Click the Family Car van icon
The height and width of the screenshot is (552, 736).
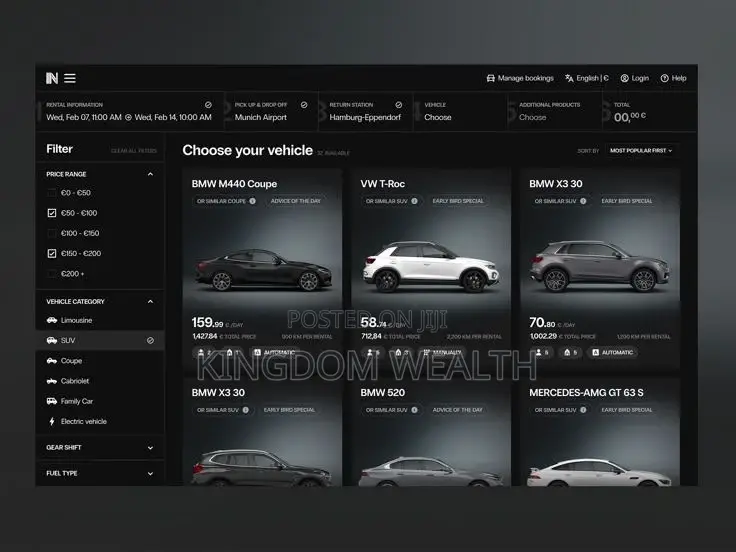pos(52,401)
